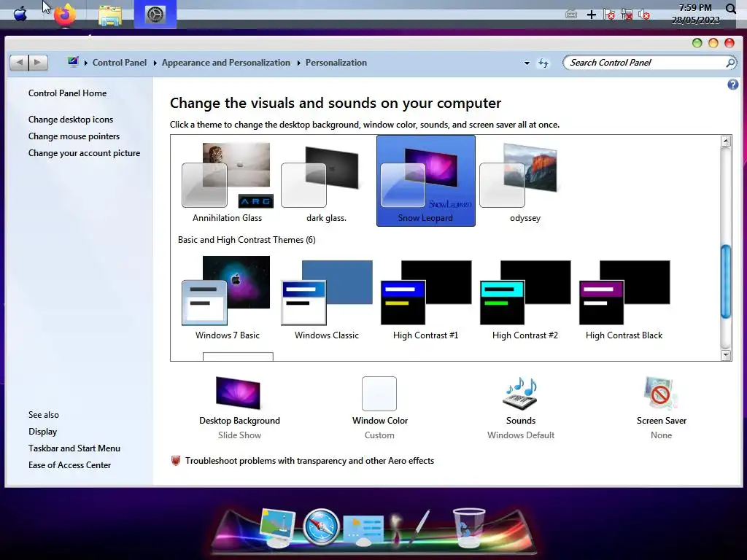Image resolution: width=747 pixels, height=560 pixels.
Task: Click the search magnifier in Control Panel
Action: tap(730, 63)
